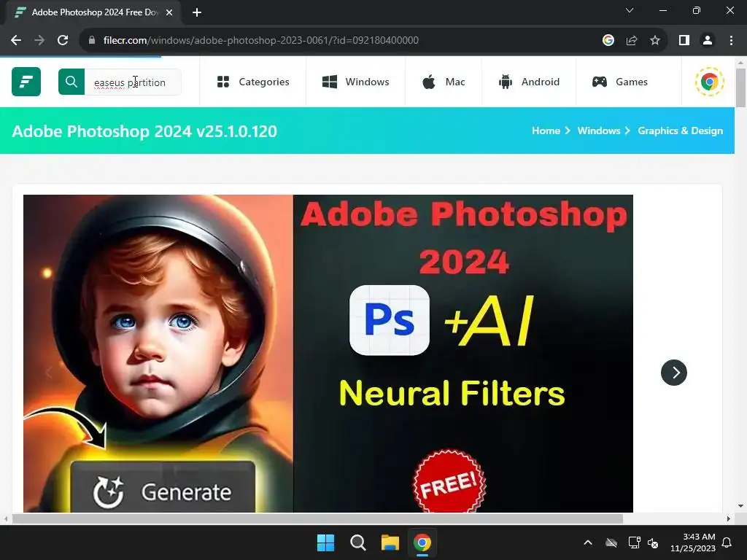The width and height of the screenshot is (747, 560).
Task: Click the muted volume tray icon
Action: tap(653, 542)
